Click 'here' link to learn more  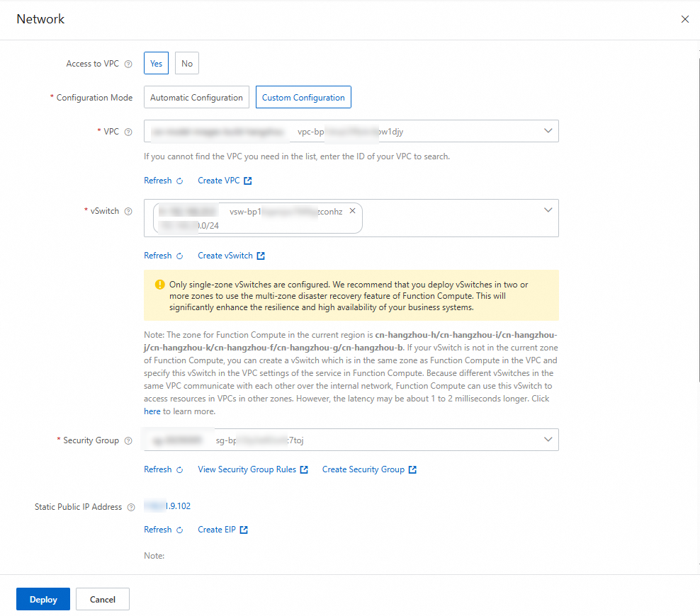coord(152,411)
